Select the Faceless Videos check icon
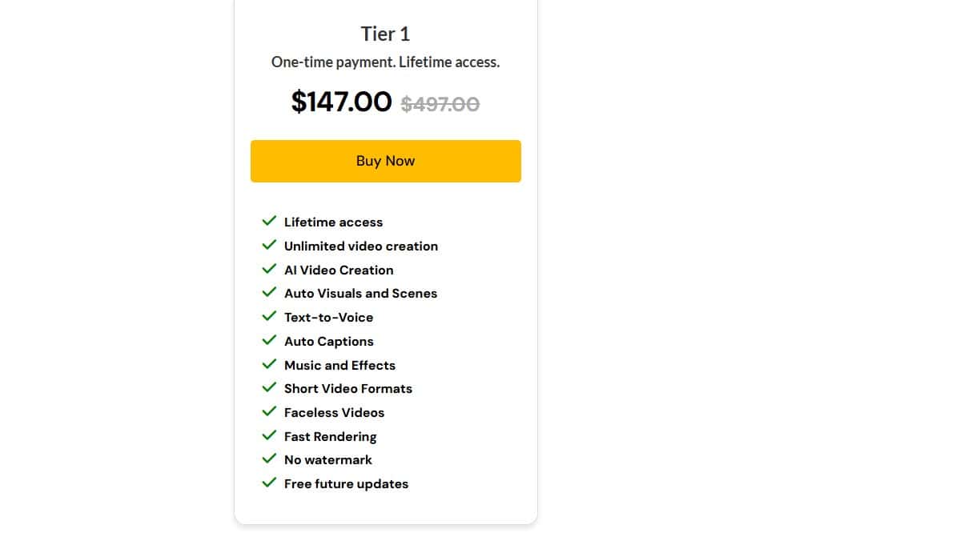 point(270,411)
